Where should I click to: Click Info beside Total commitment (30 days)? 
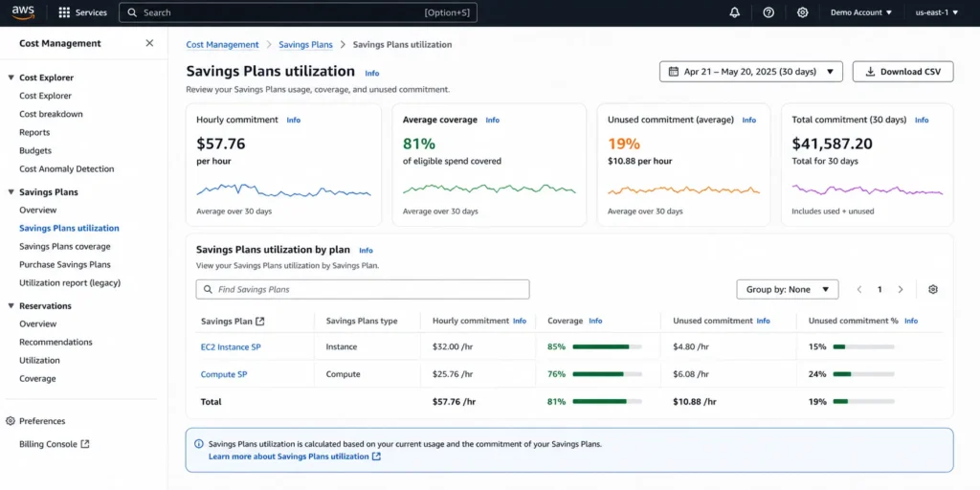click(922, 120)
